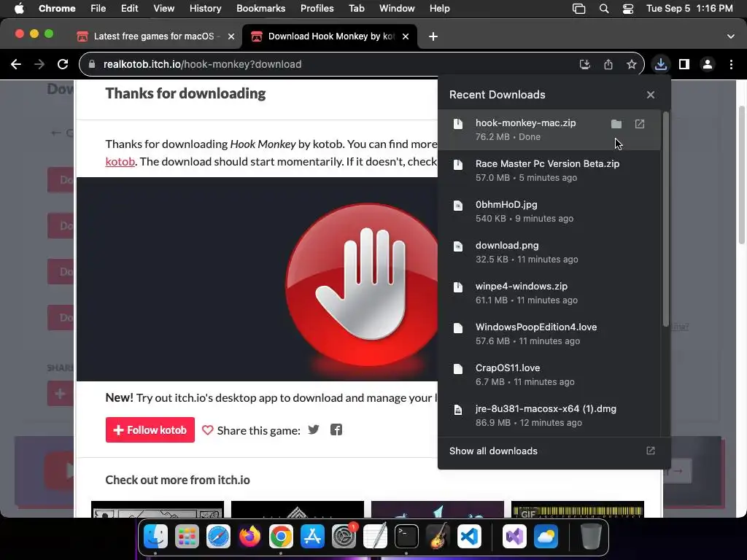The width and height of the screenshot is (747, 560).
Task: Select download.png in downloads list
Action: (549, 252)
